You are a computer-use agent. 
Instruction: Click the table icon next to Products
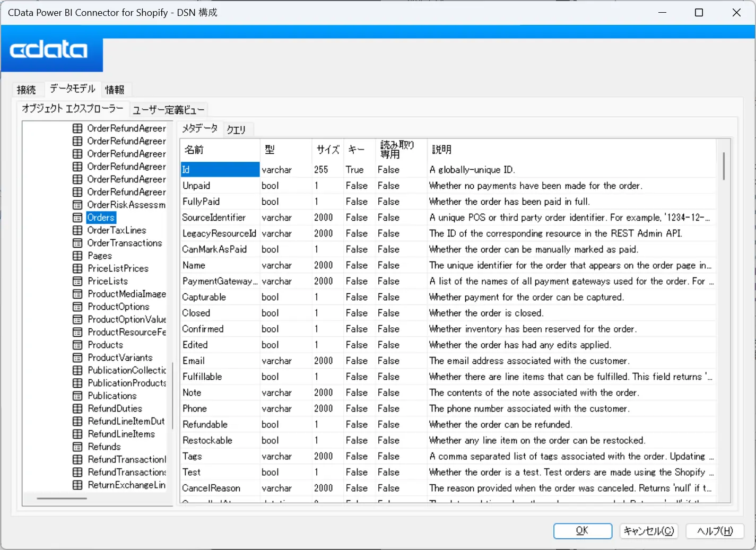tap(77, 345)
